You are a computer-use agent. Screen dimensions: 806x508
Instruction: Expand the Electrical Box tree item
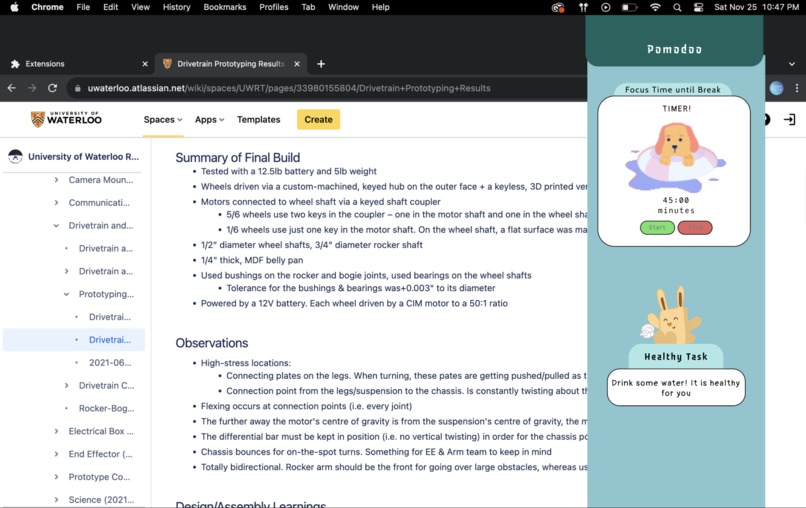[56, 431]
